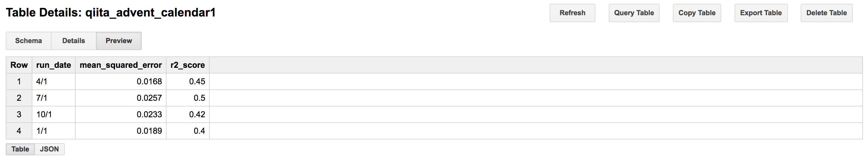Switch to the Schema tab
This screenshot has width=868, height=161.
tap(29, 41)
